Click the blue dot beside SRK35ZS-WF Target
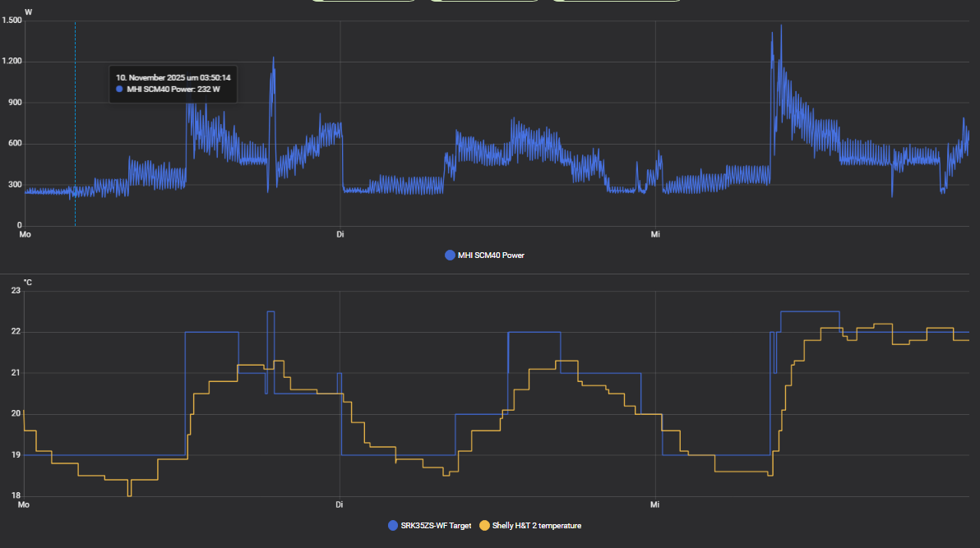This screenshot has height=548, width=980. (x=392, y=526)
